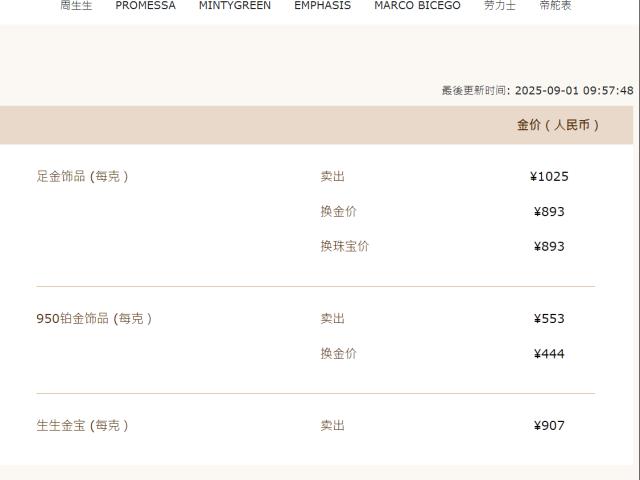The image size is (640, 480).
Task: Select the EMPHASIS brand link
Action: pos(322,5)
